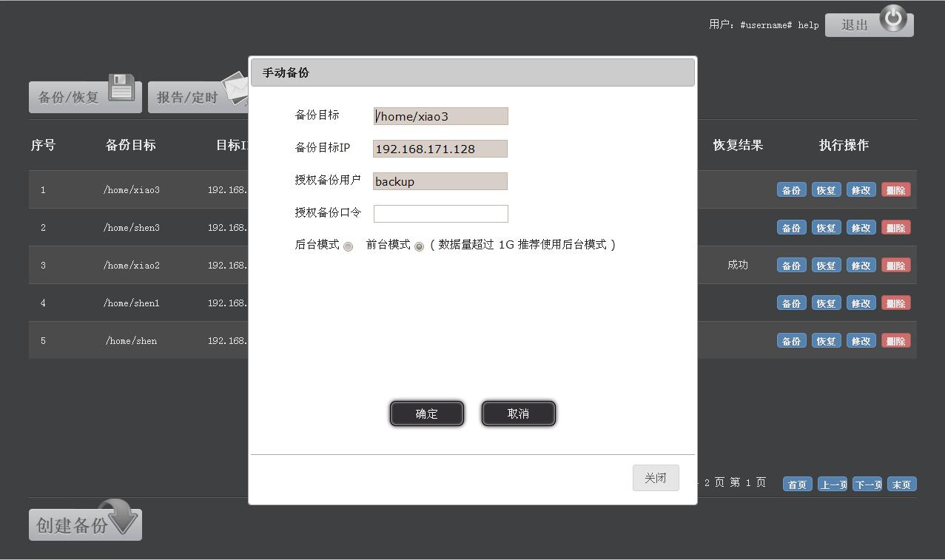
Task: Click the 手动备份 dialog title
Action: tap(286, 72)
